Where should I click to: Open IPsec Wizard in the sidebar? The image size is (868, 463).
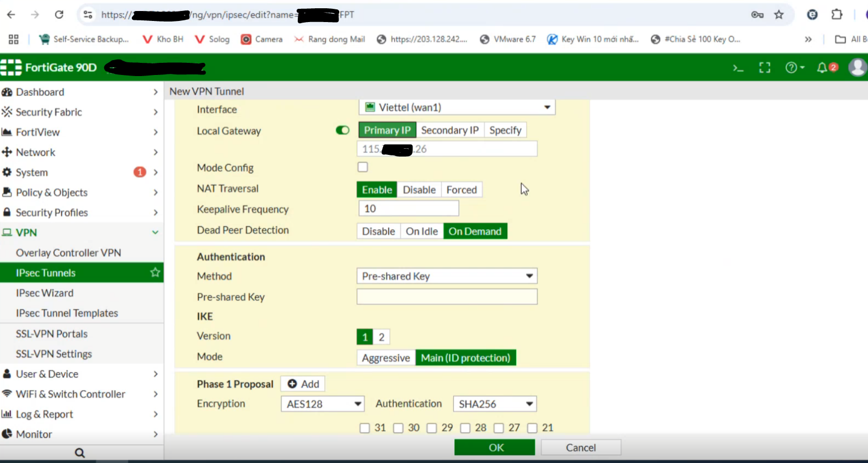coord(45,293)
